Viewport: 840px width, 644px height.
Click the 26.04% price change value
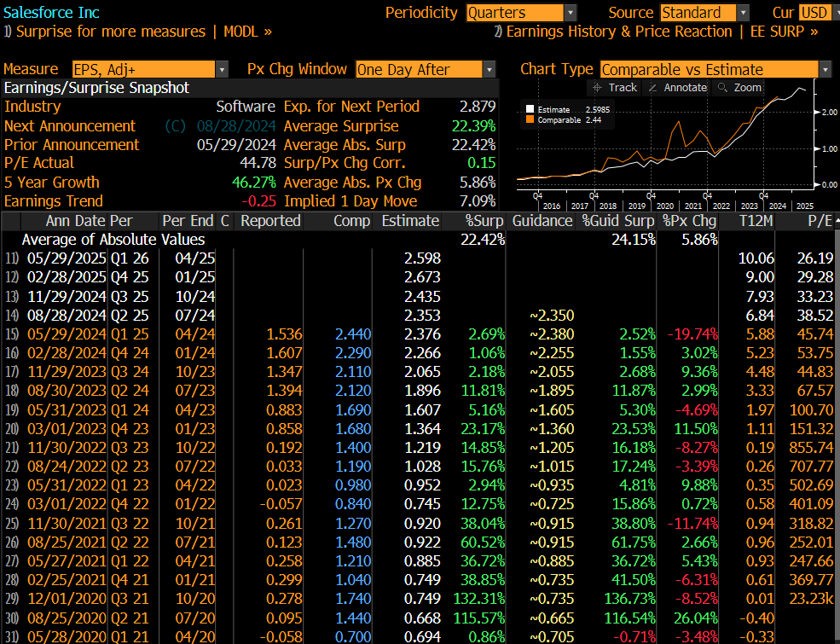(x=695, y=618)
